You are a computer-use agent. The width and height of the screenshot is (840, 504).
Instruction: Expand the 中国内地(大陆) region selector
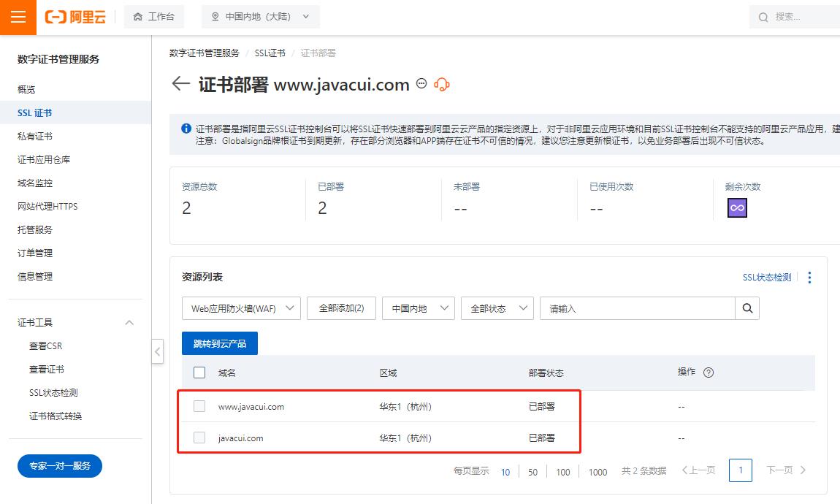(x=260, y=17)
